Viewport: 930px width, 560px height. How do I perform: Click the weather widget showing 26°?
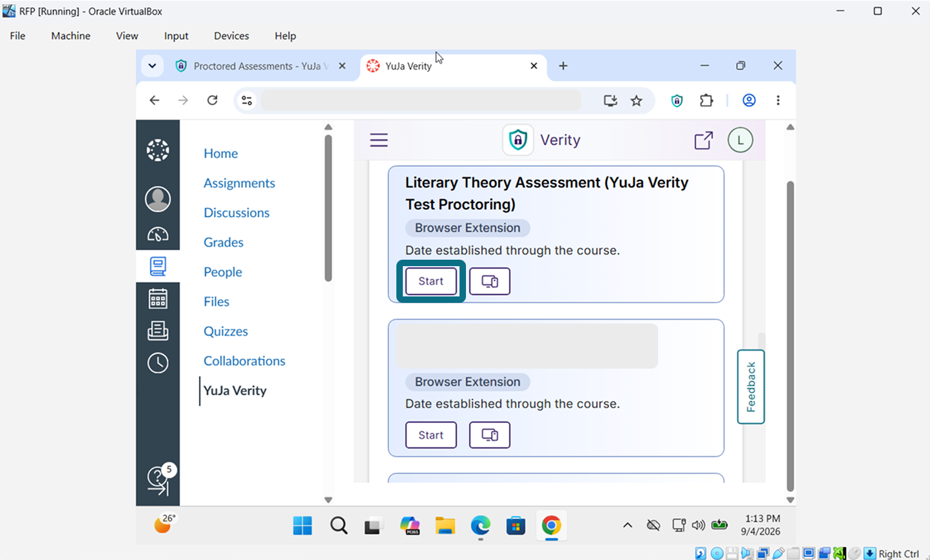point(164,524)
